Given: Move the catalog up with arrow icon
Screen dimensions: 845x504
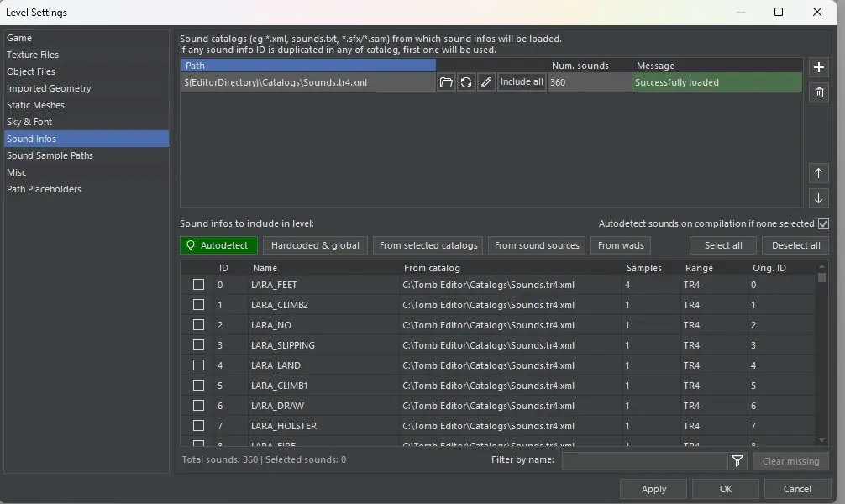Looking at the screenshot, I should tap(819, 173).
